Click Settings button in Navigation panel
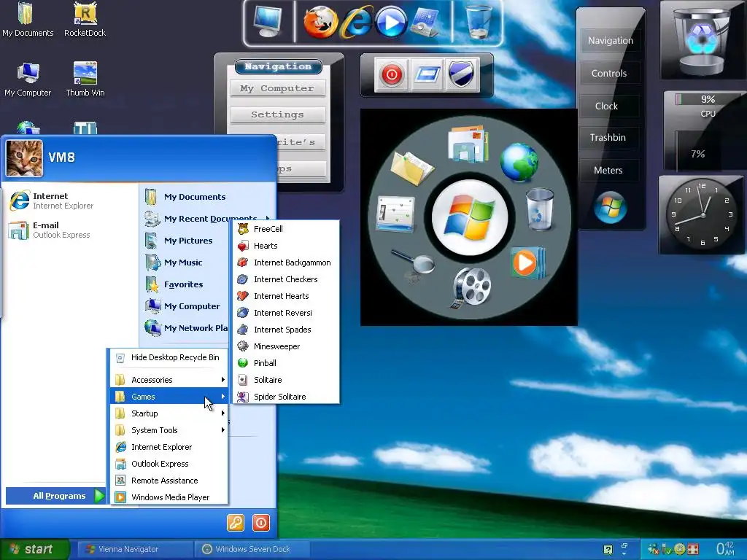Screen dimensions: 747x560 pos(277,114)
